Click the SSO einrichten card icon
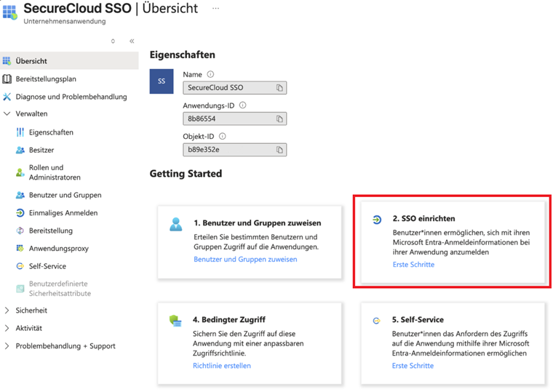The image size is (553, 392). tap(377, 220)
